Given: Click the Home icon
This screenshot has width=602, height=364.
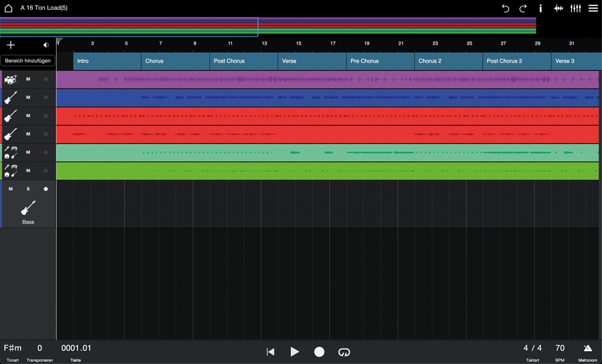Looking at the screenshot, I should (x=8, y=8).
